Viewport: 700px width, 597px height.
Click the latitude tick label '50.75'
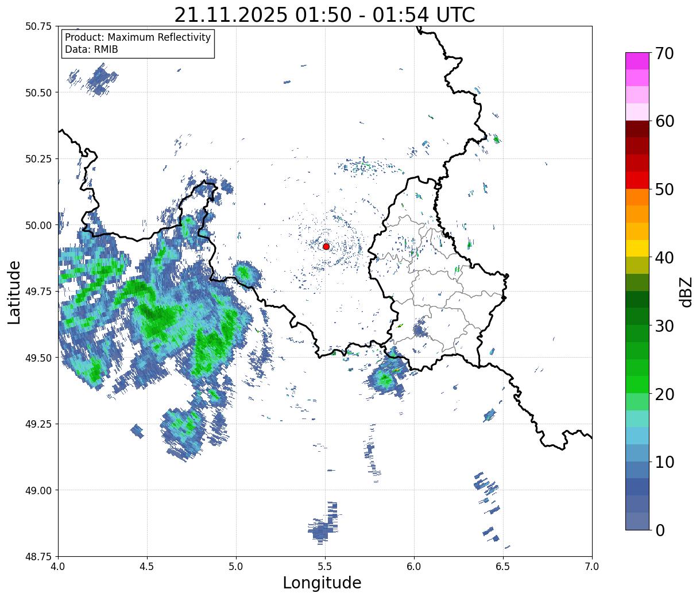pyautogui.click(x=39, y=26)
